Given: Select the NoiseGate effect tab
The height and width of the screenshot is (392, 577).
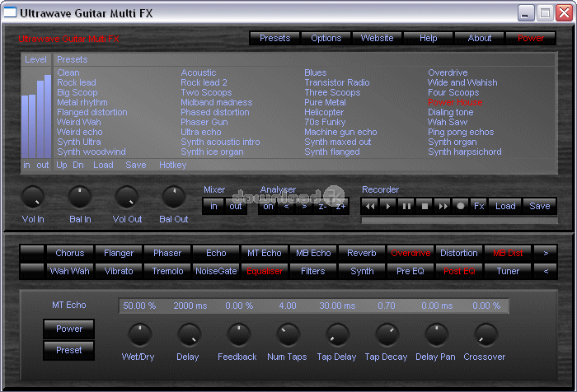Looking at the screenshot, I should [216, 272].
